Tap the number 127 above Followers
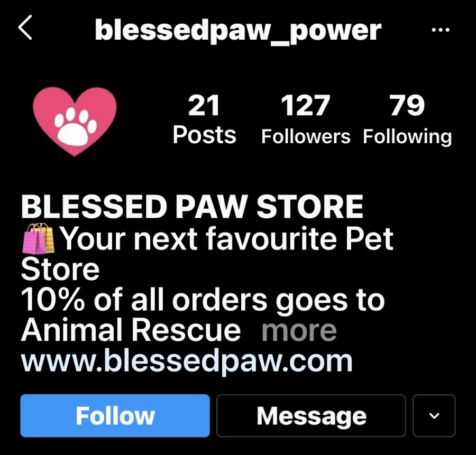This screenshot has width=476, height=455. coord(305,105)
